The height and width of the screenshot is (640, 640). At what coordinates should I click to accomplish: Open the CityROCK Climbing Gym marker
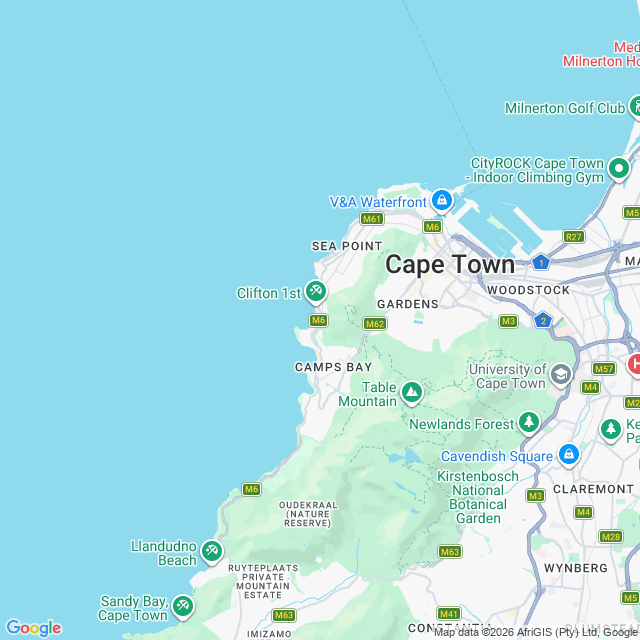(x=619, y=169)
